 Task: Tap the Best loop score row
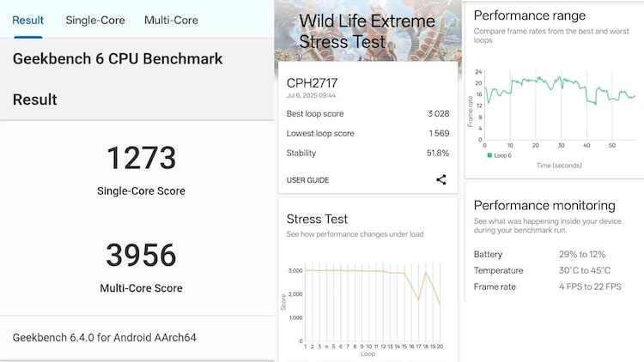(368, 113)
